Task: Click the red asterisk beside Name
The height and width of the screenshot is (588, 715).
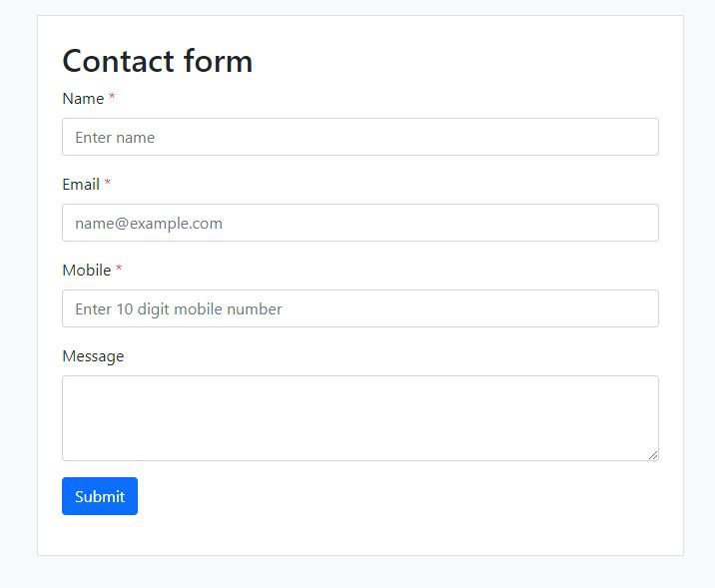Action: click(x=112, y=98)
